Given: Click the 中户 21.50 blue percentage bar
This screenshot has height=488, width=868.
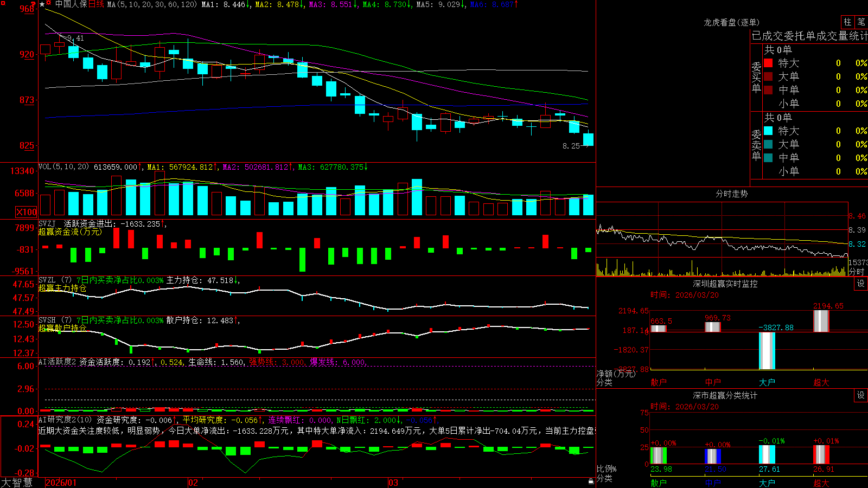Looking at the screenshot, I should (713, 457).
